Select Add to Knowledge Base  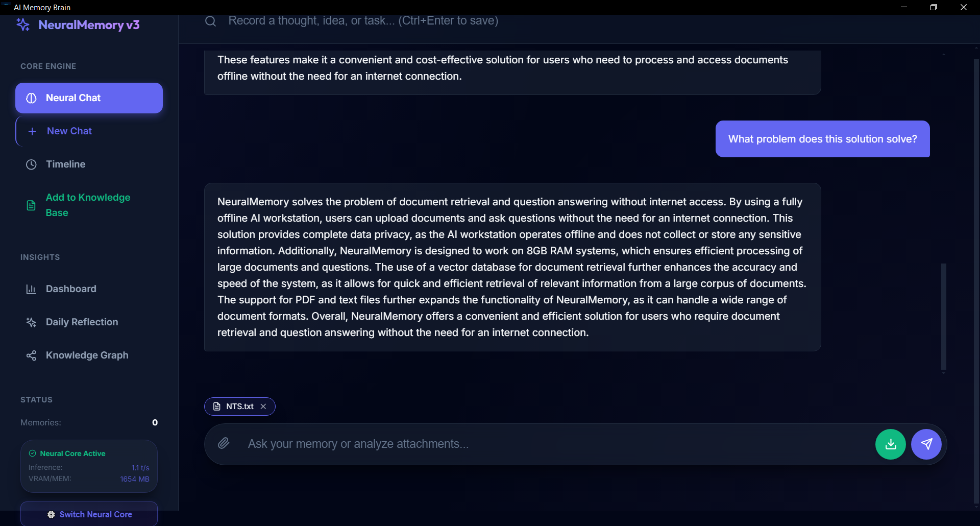(88, 205)
